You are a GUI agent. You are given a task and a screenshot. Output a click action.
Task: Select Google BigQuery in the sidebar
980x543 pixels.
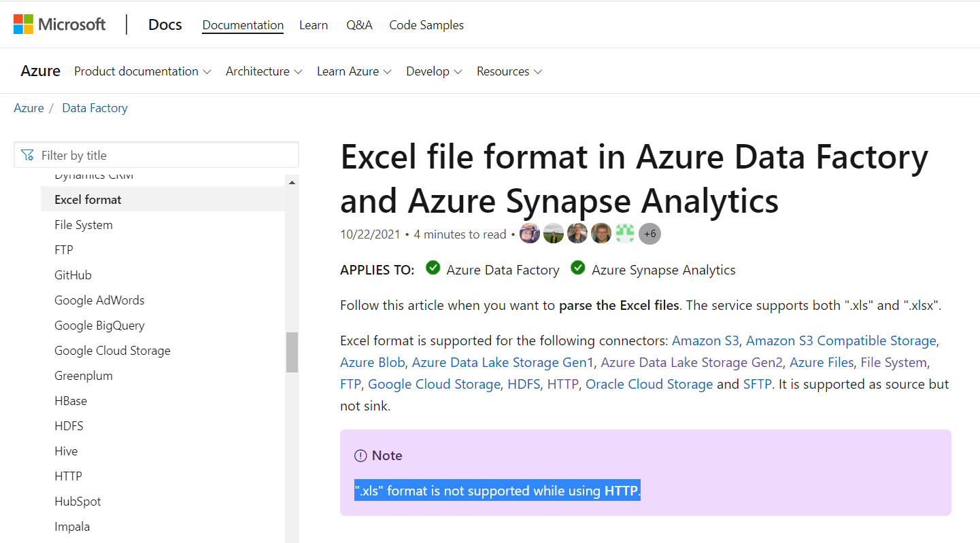tap(99, 326)
